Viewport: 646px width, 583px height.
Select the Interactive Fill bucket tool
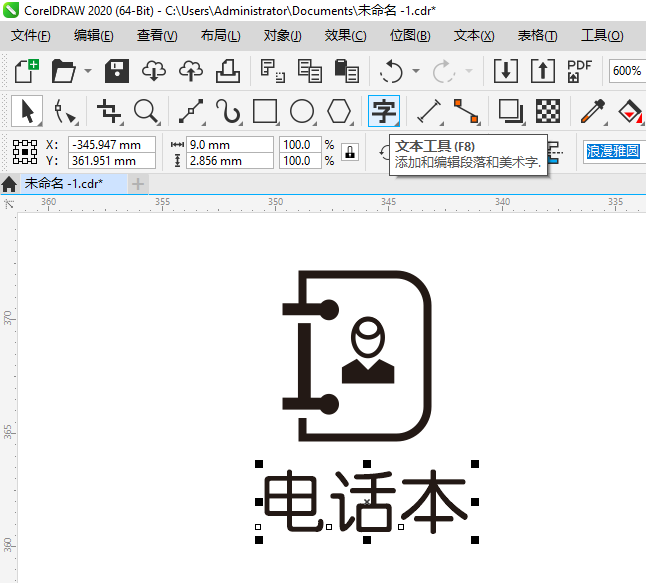click(630, 111)
